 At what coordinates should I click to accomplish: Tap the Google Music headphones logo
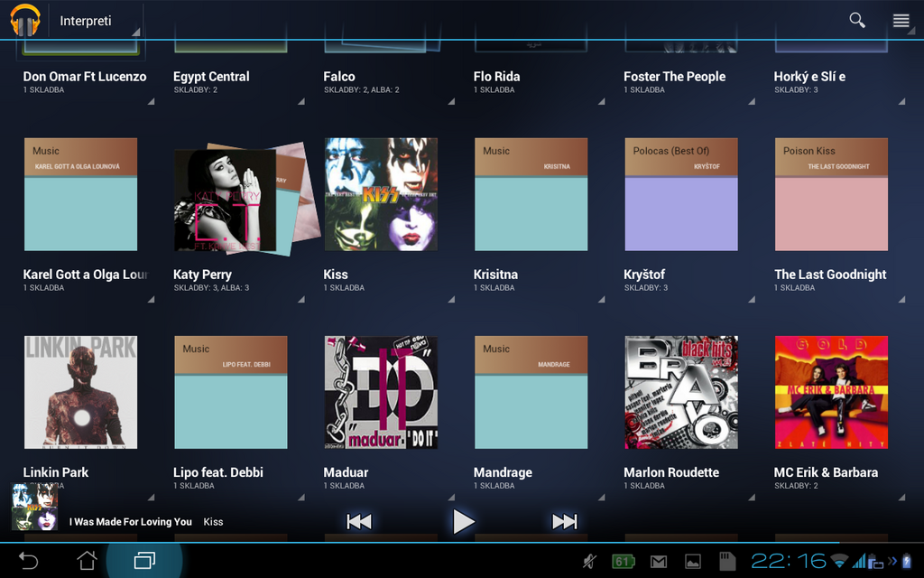pos(24,20)
